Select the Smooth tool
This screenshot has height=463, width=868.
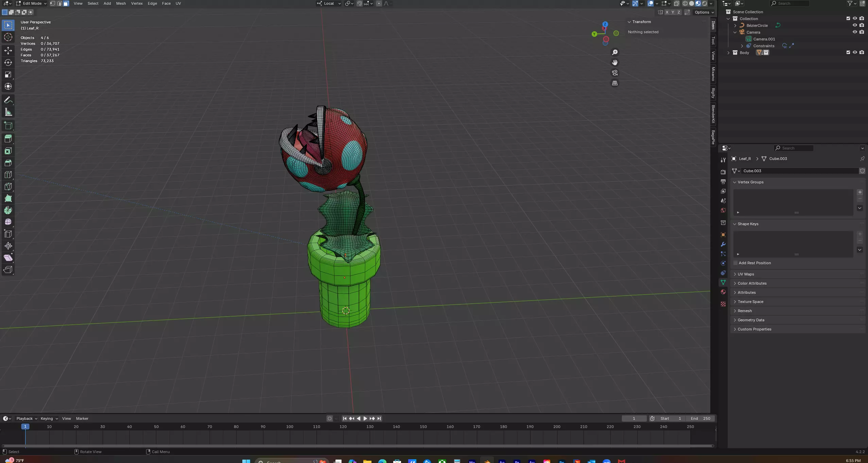coord(8,222)
